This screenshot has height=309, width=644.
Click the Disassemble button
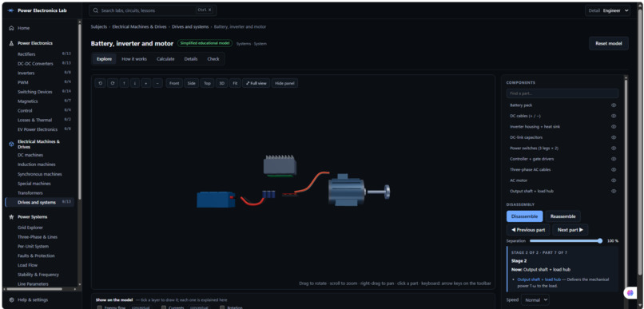(524, 216)
